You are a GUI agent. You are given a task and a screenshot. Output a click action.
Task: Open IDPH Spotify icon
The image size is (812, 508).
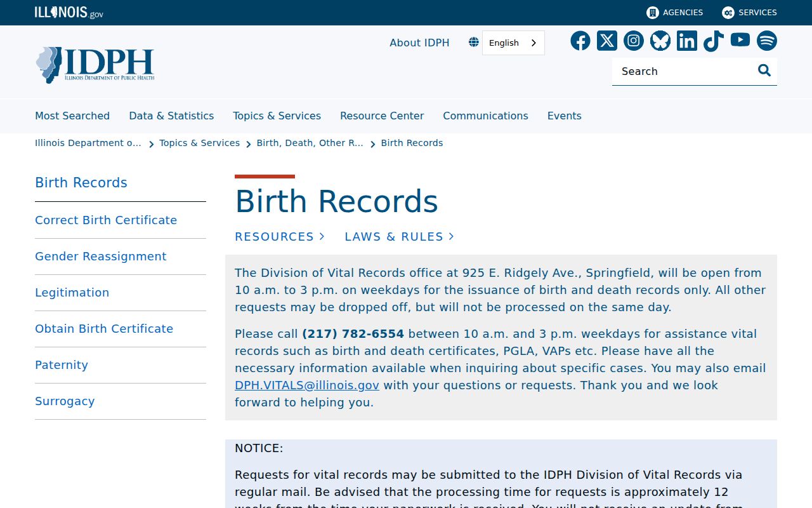[767, 41]
